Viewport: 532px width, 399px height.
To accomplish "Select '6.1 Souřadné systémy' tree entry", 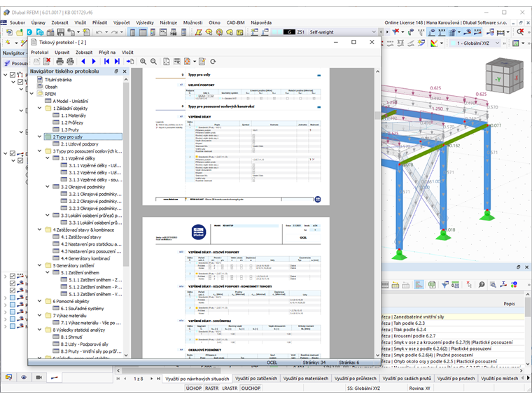I will [x=82, y=309].
